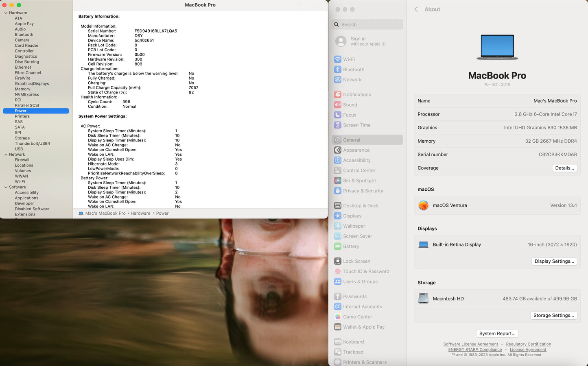Click Hardware in the bottom path bar
This screenshot has width=588, height=366.
coord(140,213)
